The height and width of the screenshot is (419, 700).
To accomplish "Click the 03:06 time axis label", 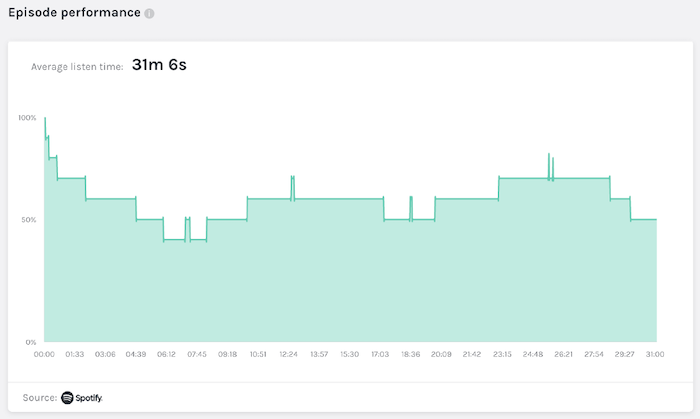I will pos(105,354).
